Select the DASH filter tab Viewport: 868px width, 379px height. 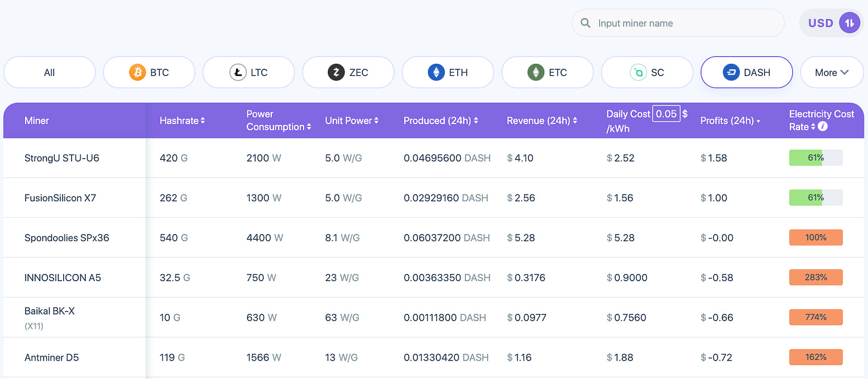click(746, 72)
